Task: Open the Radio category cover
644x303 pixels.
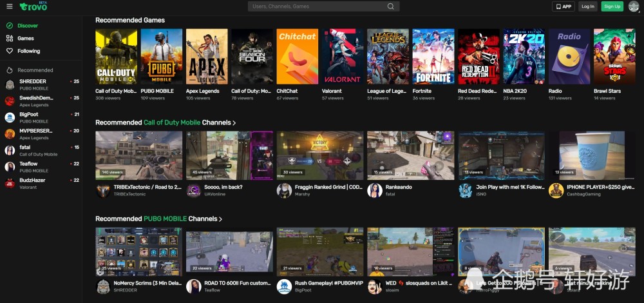Action: (x=569, y=57)
